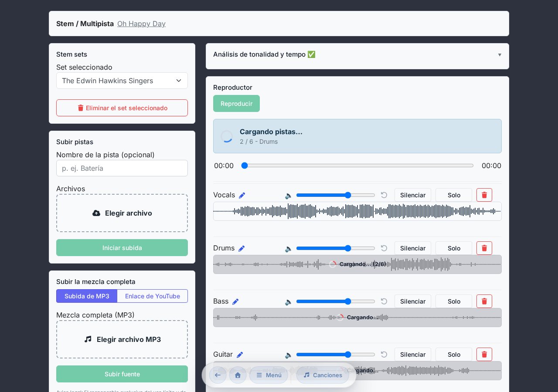Expand Análisis de tonalidad y tempo panel
The width and height of the screenshot is (558, 392).
tap(357, 54)
